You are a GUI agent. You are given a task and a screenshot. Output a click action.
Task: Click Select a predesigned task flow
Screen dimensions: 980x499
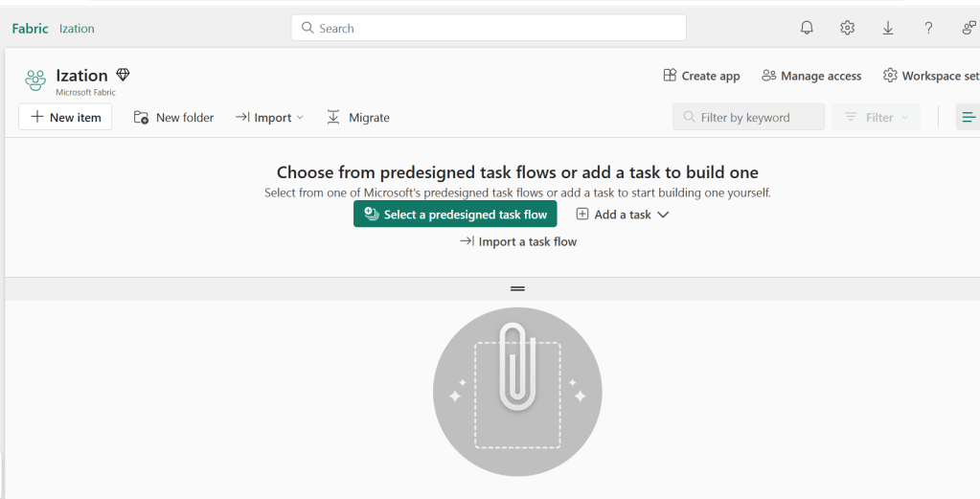click(x=455, y=215)
